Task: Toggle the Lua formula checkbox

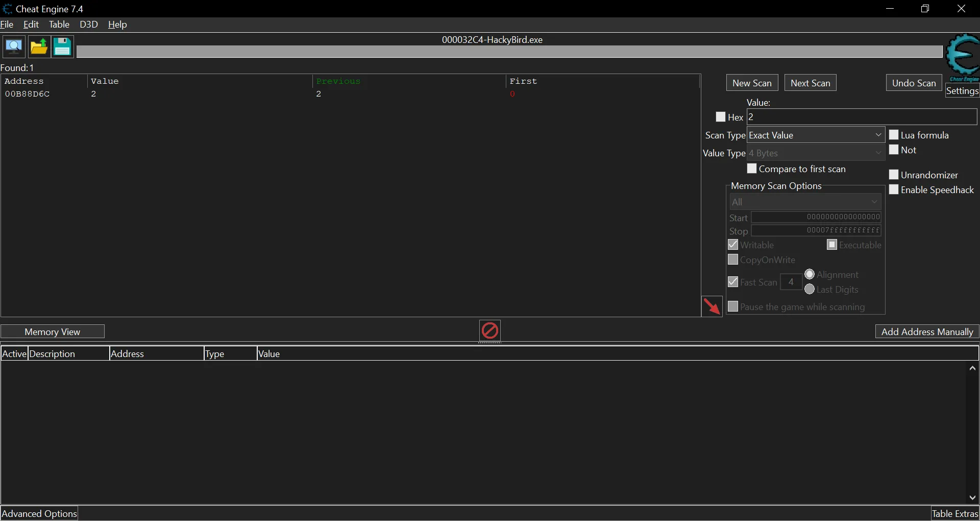Action: (x=894, y=135)
